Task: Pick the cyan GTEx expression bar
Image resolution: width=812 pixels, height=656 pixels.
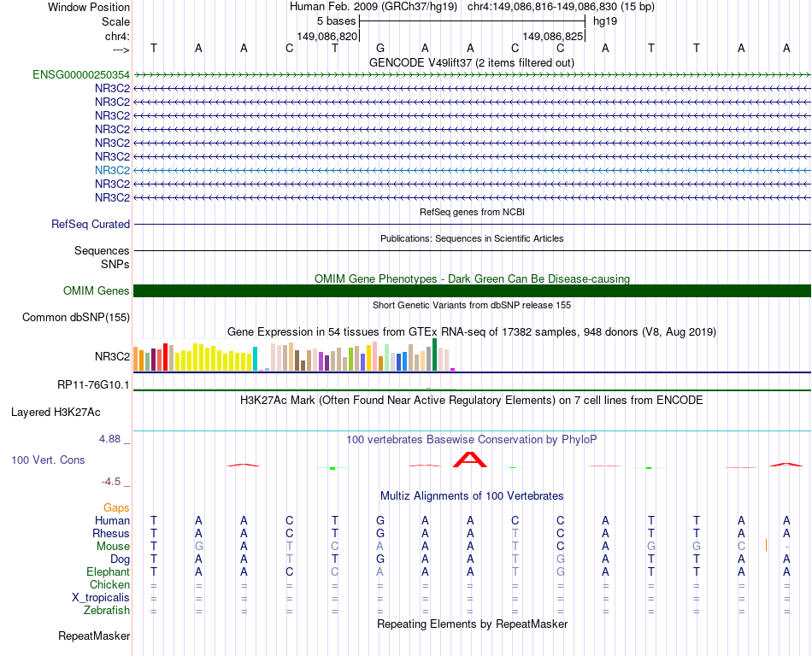Action: (255, 359)
